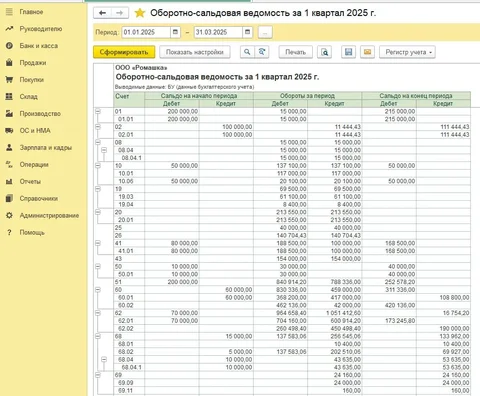Open the Регистр учета dropdown
Image resolution: width=480 pixels, height=396 pixels.
(x=407, y=52)
